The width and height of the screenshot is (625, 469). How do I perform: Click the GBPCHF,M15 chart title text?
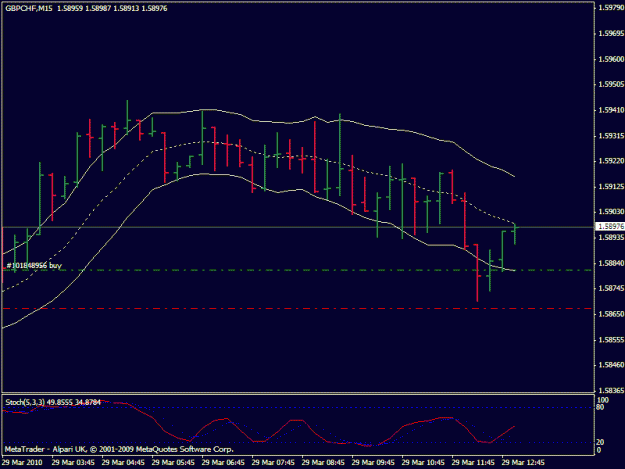[x=29, y=8]
